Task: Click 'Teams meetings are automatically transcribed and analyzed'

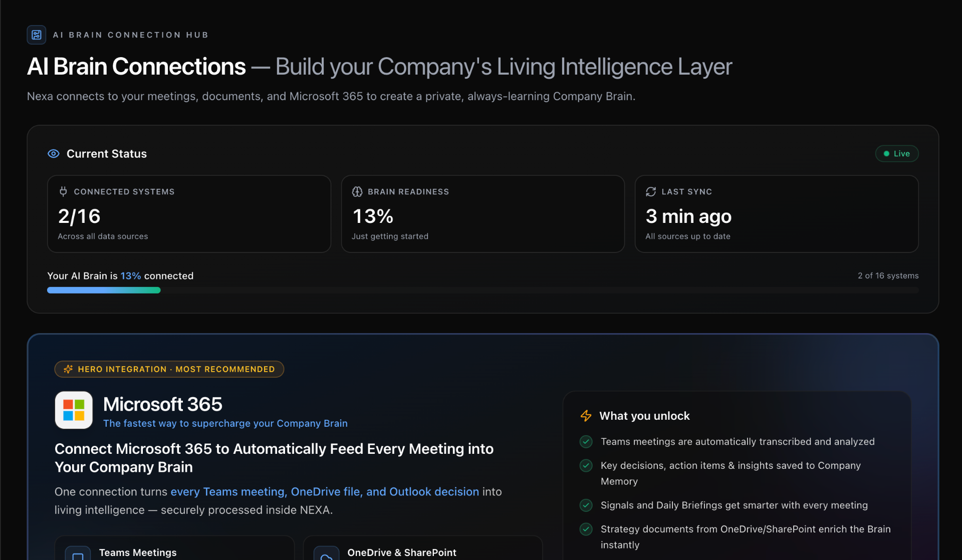Action: pos(738,442)
